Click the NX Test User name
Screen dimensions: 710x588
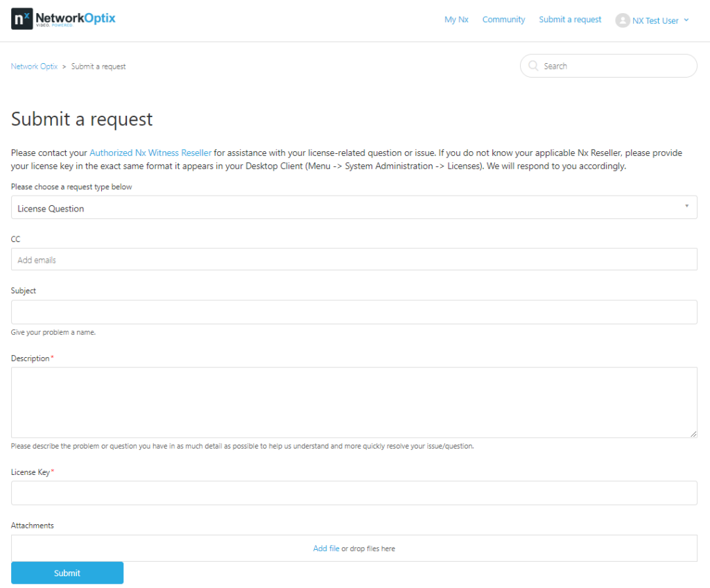(x=655, y=21)
